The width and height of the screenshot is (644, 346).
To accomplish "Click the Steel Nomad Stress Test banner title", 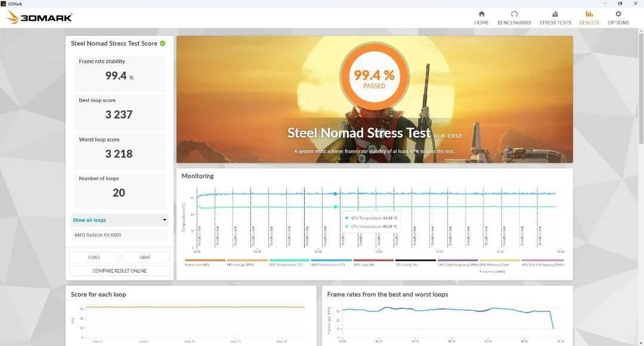I will [358, 132].
